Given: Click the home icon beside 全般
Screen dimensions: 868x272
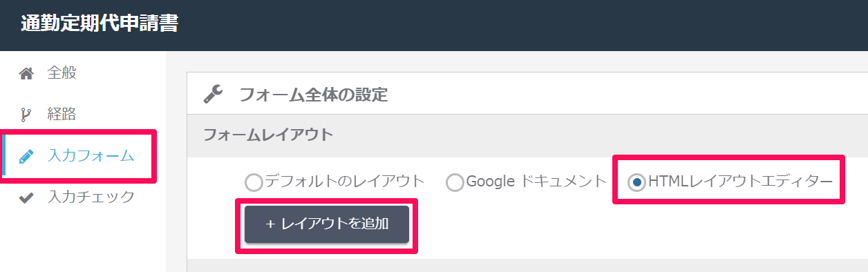Looking at the screenshot, I should [26, 73].
